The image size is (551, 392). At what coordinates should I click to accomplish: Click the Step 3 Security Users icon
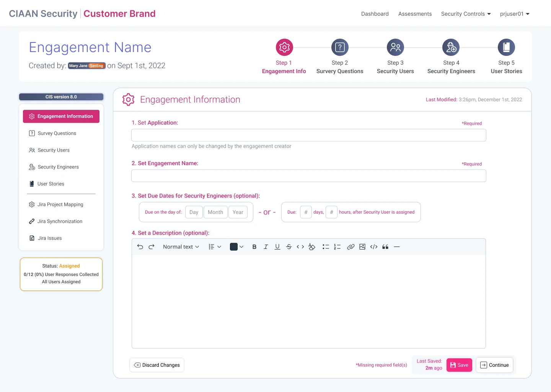[395, 47]
